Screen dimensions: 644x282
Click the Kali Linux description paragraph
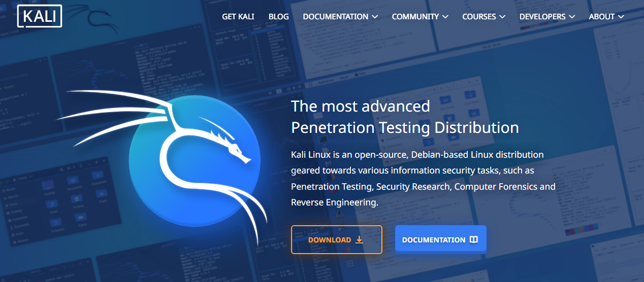coord(423,179)
